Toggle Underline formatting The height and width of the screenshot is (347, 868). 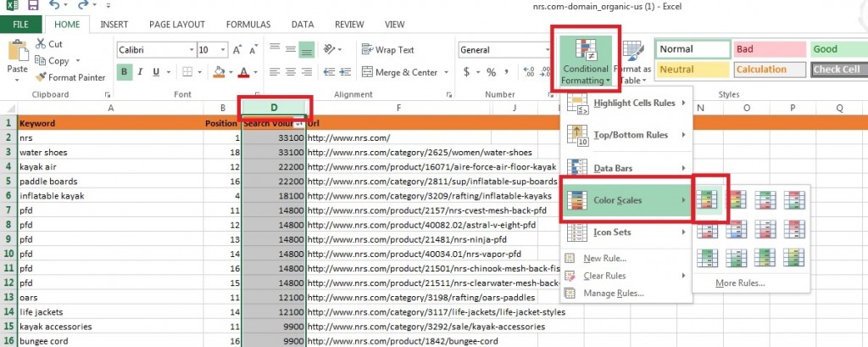click(156, 72)
